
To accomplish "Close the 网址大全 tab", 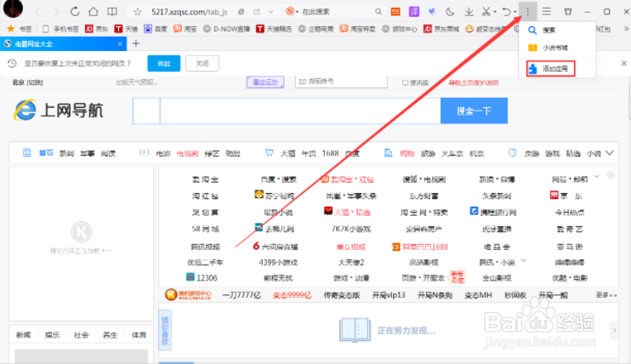I will [120, 44].
